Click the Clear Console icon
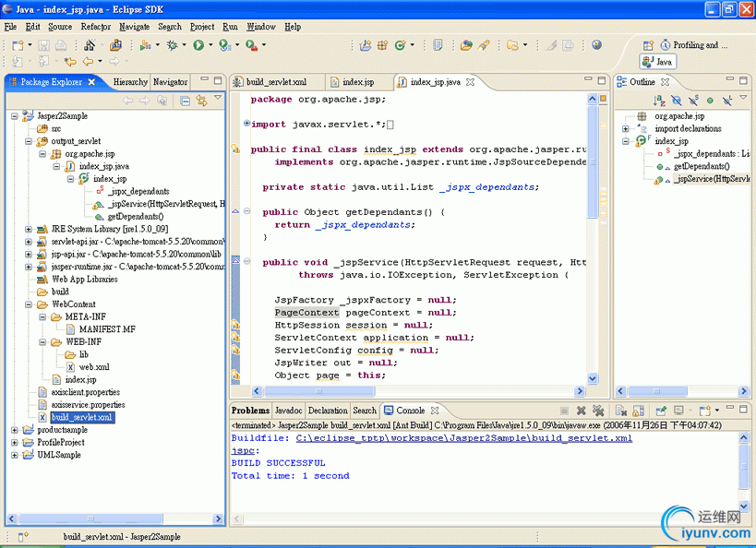Image resolution: width=756 pixels, height=548 pixels. [621, 411]
